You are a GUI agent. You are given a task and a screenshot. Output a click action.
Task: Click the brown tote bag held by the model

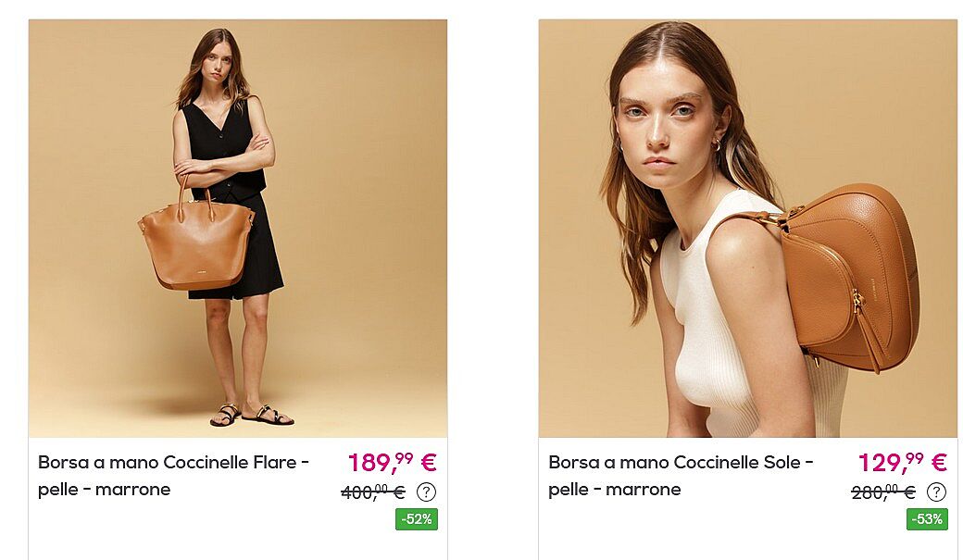[196, 243]
